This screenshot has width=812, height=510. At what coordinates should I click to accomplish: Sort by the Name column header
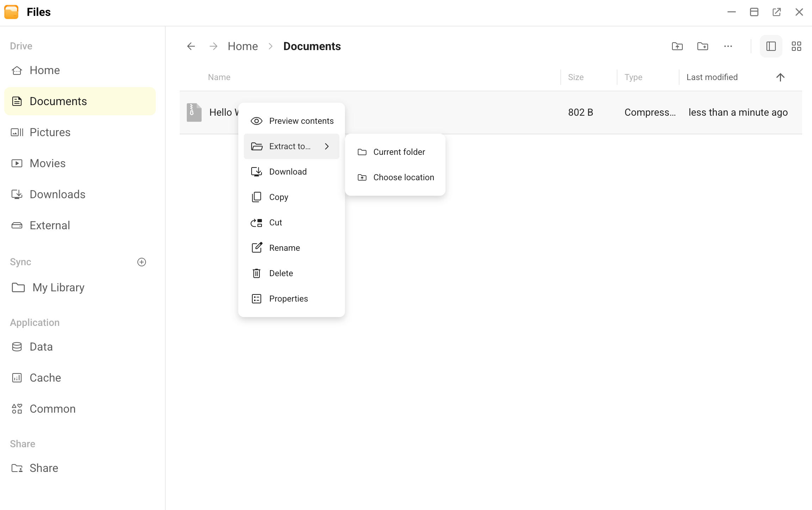tap(219, 77)
